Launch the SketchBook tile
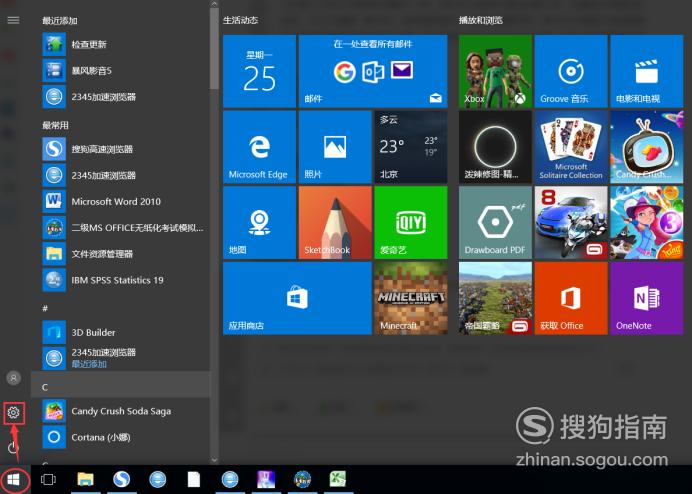 335,222
